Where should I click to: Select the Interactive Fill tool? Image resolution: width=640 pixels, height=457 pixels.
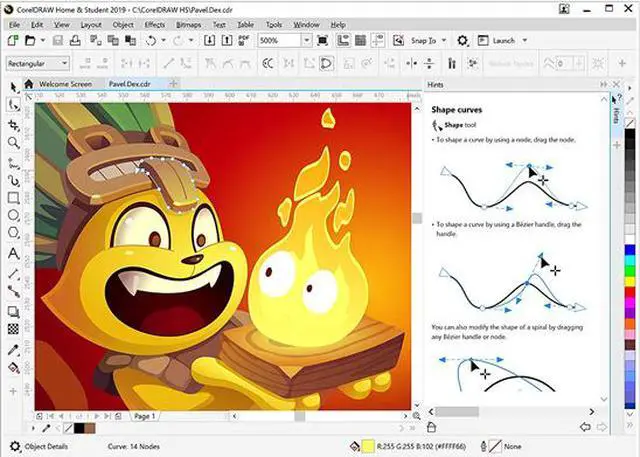[13, 368]
